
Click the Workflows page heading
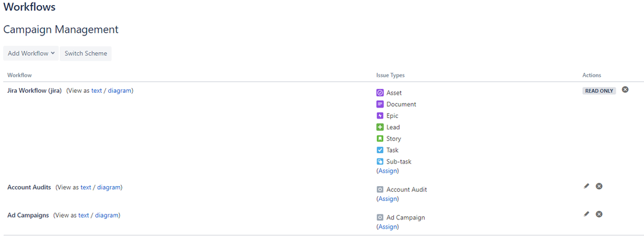click(30, 7)
